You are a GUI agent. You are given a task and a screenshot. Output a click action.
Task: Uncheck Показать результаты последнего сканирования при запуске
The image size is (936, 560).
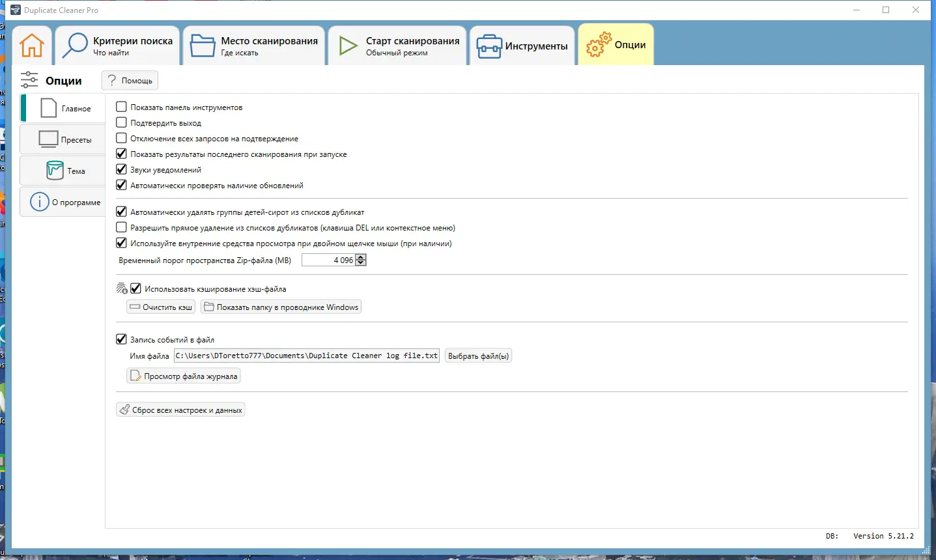tap(121, 154)
